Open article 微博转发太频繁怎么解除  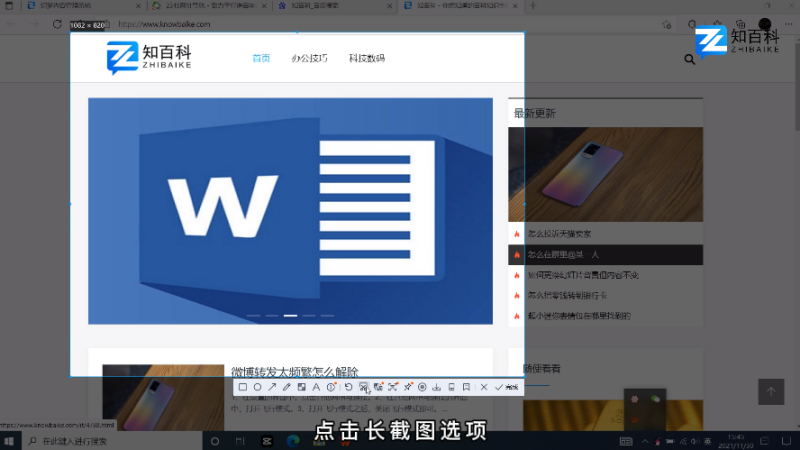click(295, 371)
